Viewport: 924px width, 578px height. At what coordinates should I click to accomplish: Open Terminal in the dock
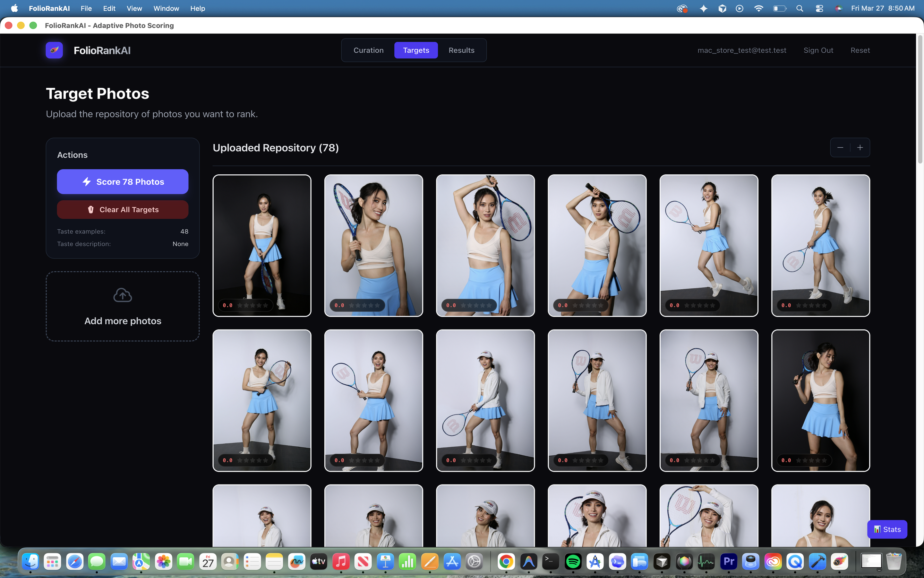pyautogui.click(x=551, y=562)
